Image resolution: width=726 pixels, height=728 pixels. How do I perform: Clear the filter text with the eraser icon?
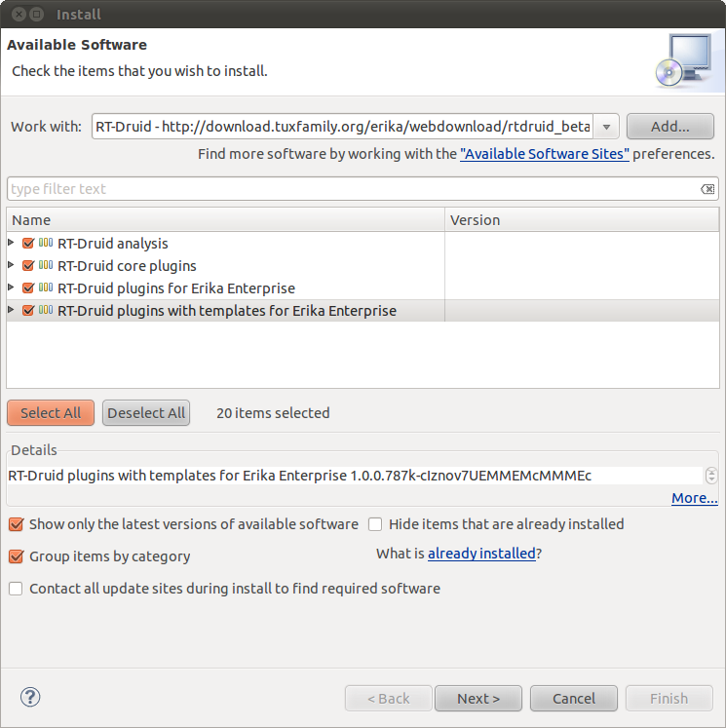coord(707,189)
